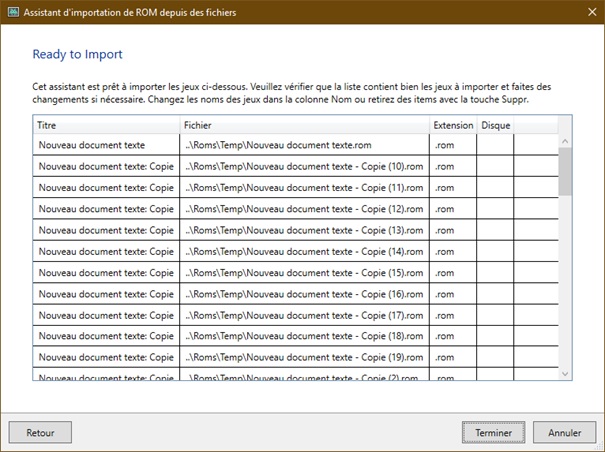Click the Titre column header

coord(106,125)
